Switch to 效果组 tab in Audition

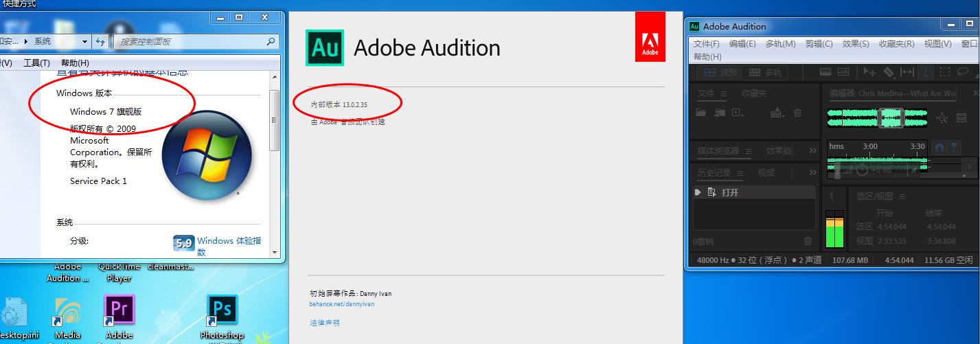(779, 151)
